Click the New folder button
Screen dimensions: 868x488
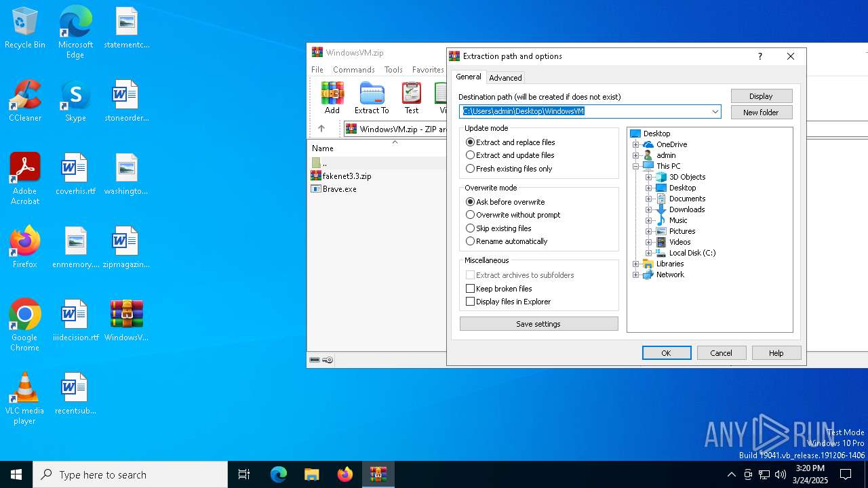pos(762,113)
